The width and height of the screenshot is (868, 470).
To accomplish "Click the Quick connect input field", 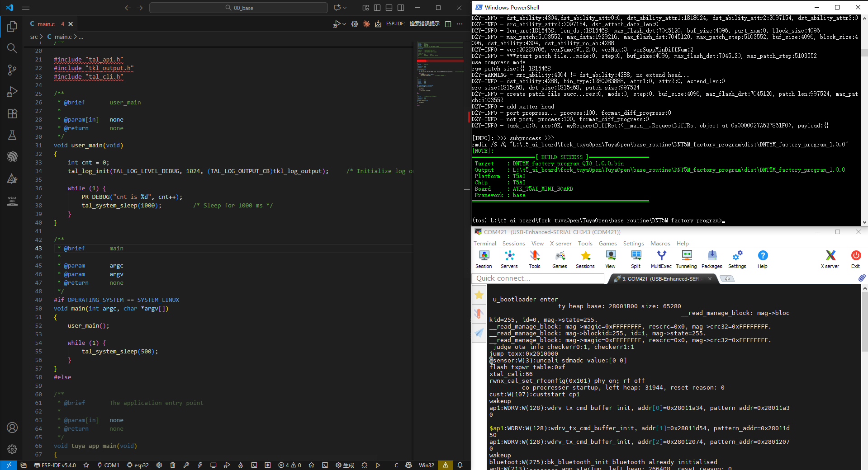I will (x=538, y=278).
